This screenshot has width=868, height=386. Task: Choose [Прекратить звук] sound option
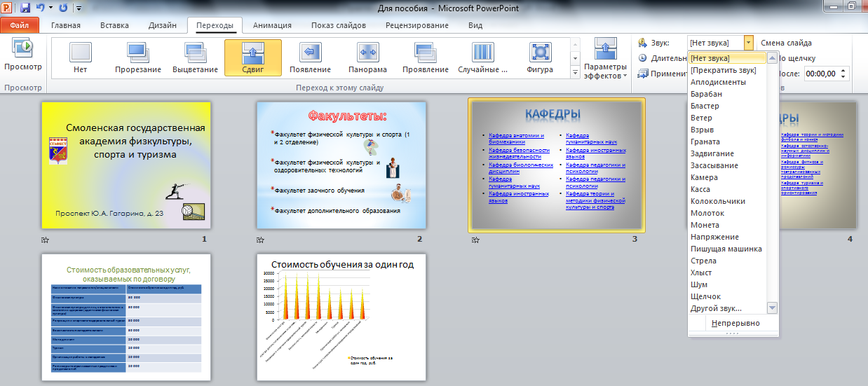tap(728, 70)
